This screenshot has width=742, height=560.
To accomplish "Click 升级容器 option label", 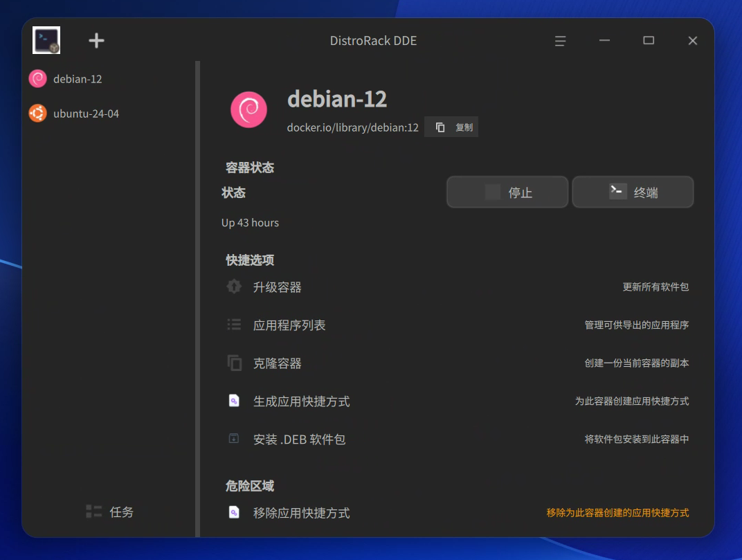I will click(278, 287).
